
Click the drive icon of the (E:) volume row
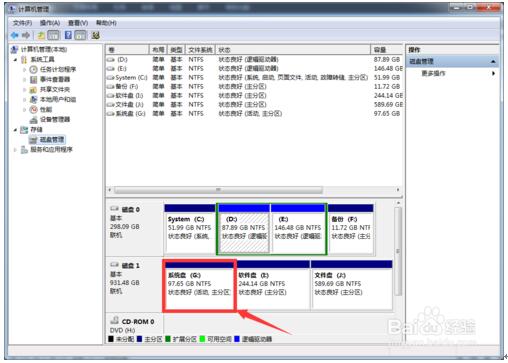[x=111, y=69]
